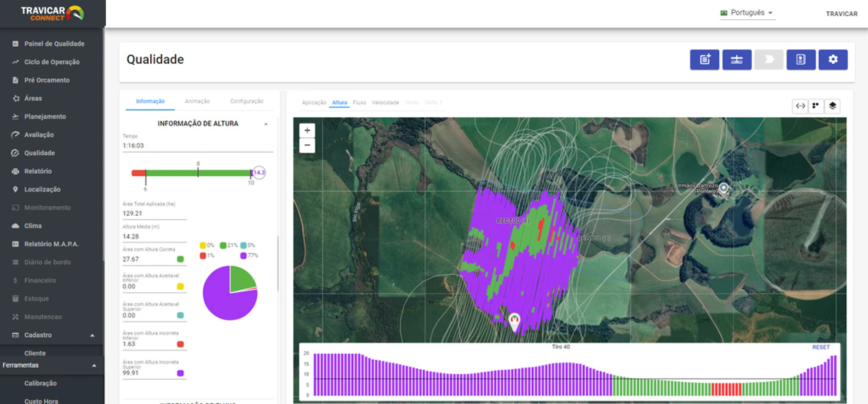Collapse the Informação de Altura section
Screen dimensions: 868x404
pyautogui.click(x=266, y=124)
